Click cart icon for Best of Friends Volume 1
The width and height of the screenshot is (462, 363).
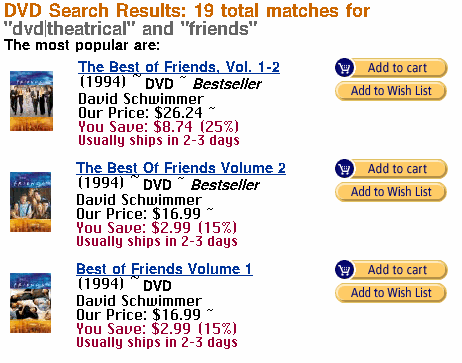(x=344, y=270)
